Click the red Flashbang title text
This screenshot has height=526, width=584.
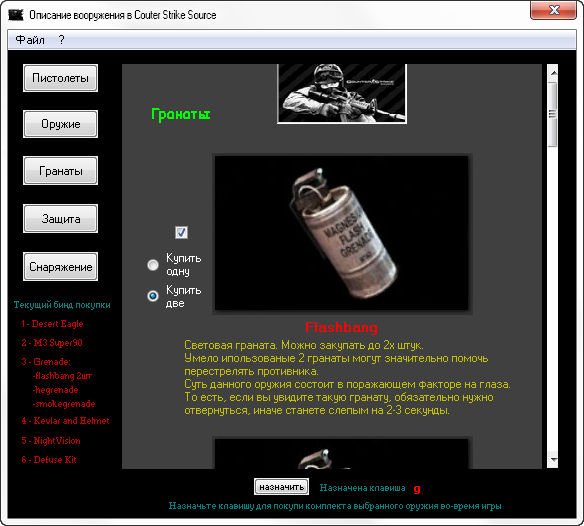coord(341,327)
